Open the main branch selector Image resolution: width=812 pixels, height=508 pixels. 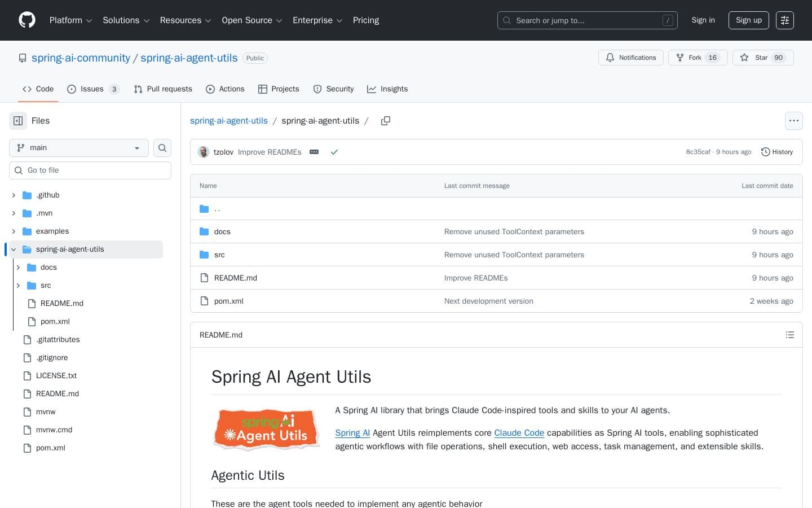click(78, 148)
